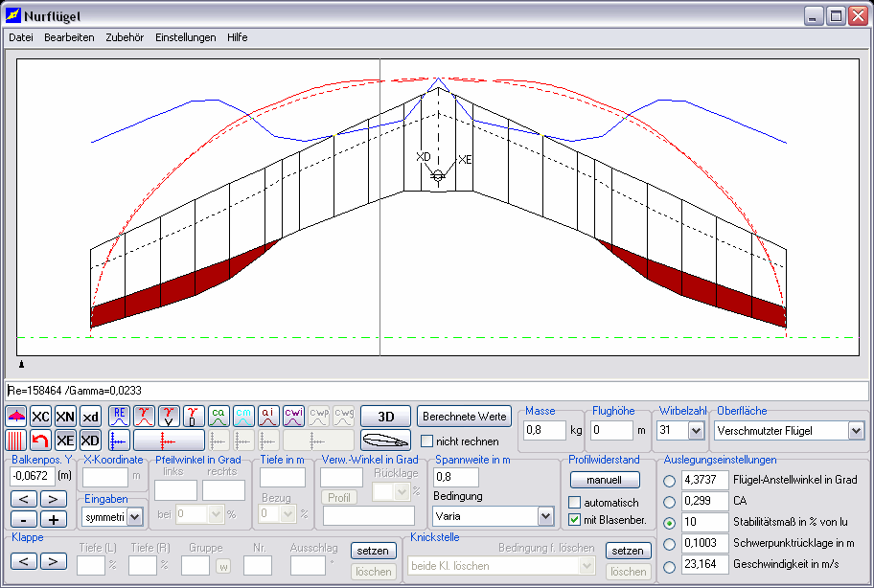Image resolution: width=874 pixels, height=588 pixels.
Task: Move bar position left with < button
Action: coord(24,499)
